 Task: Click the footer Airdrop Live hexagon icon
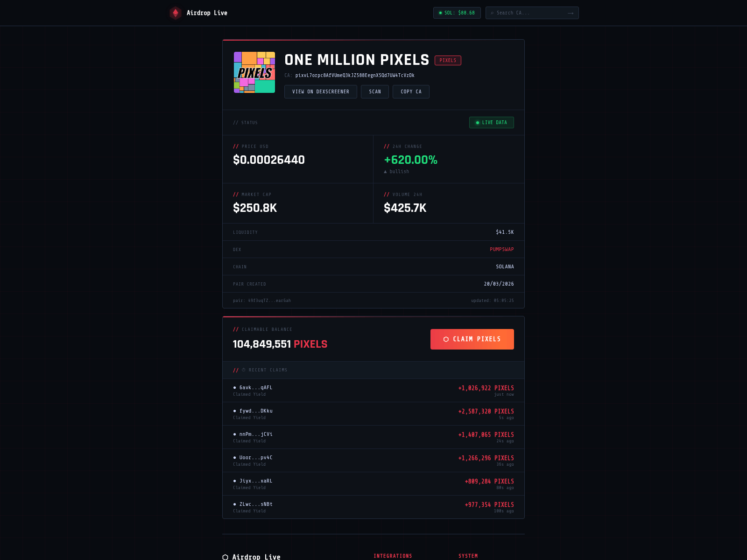coord(226,557)
